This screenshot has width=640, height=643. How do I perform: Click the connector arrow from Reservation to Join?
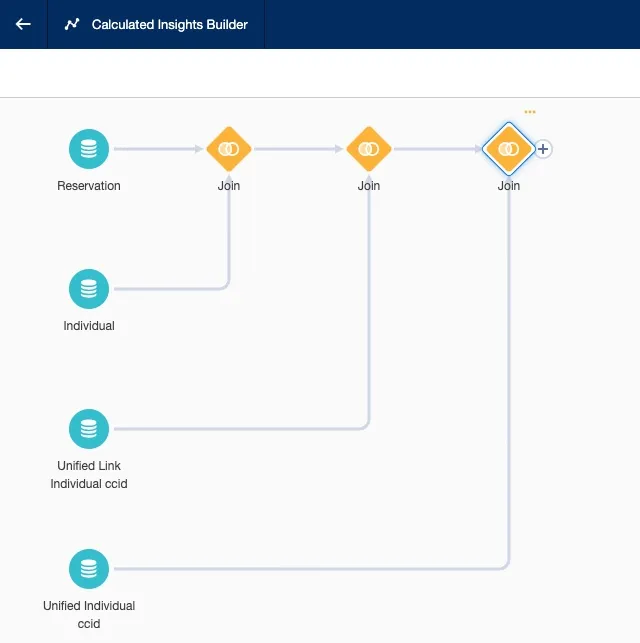pos(158,149)
